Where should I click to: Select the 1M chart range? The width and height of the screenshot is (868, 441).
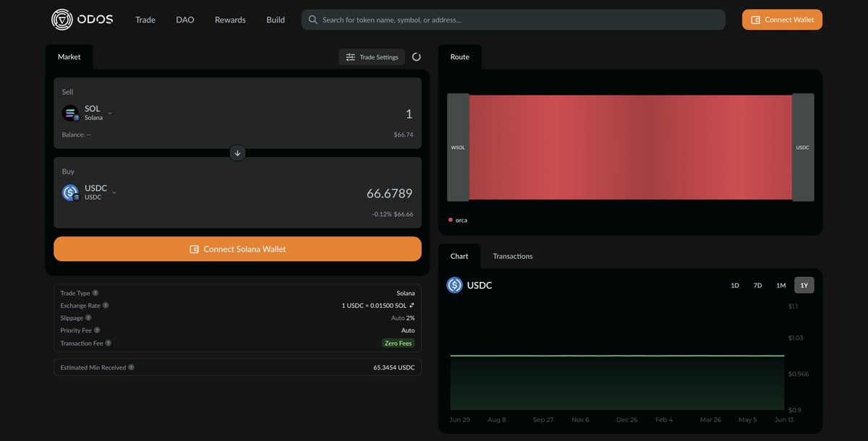tap(781, 286)
